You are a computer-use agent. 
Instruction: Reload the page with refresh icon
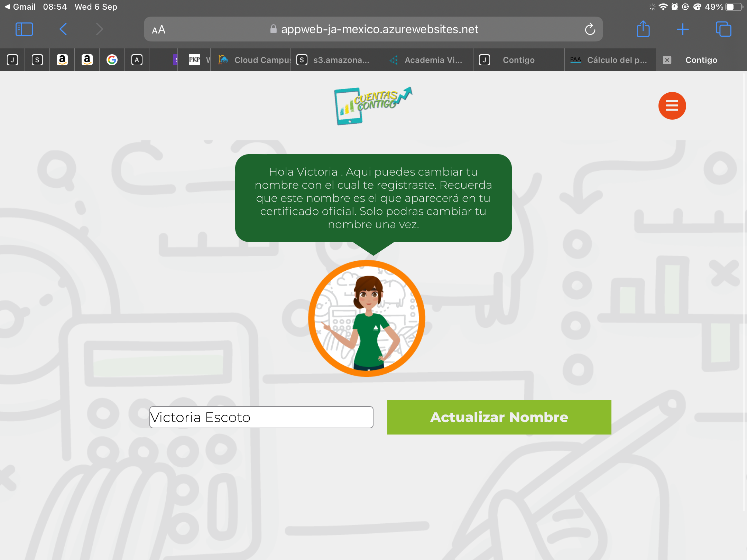[x=590, y=29]
